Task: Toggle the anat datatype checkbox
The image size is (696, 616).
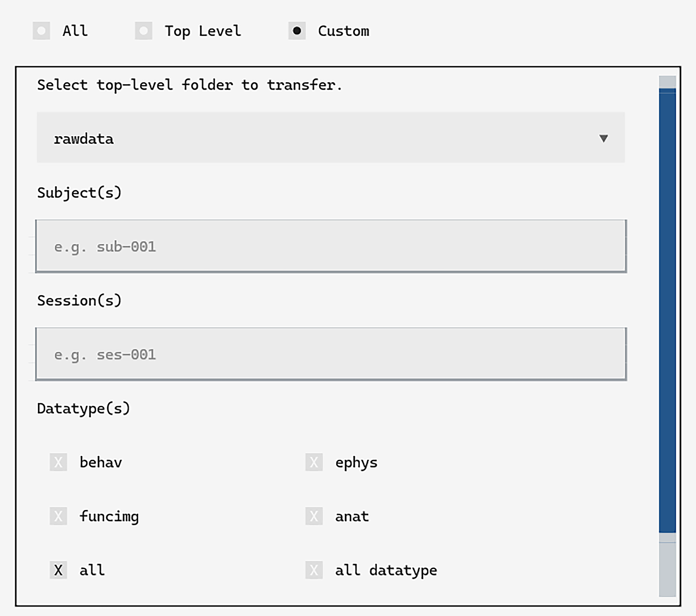Action: [x=314, y=516]
